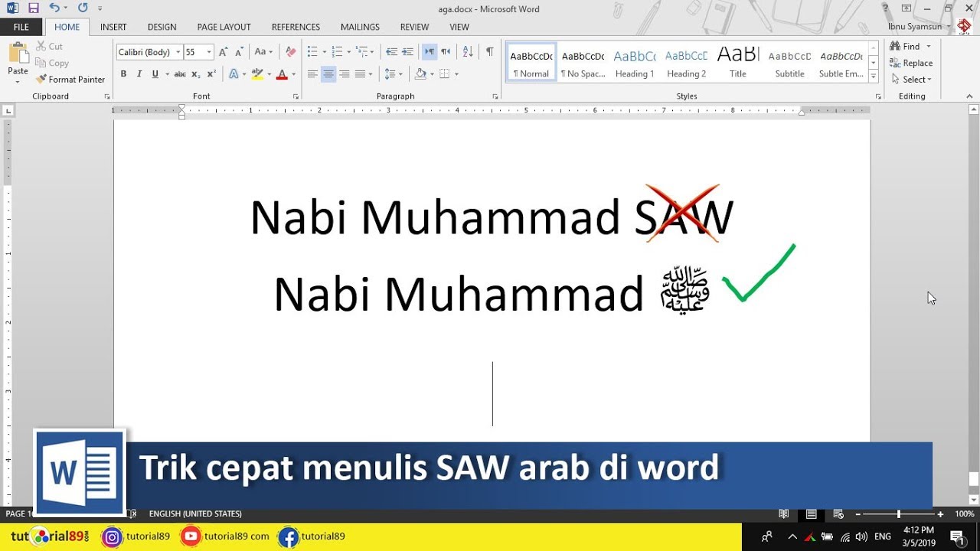Open the font color dropdown arrow

(x=293, y=74)
